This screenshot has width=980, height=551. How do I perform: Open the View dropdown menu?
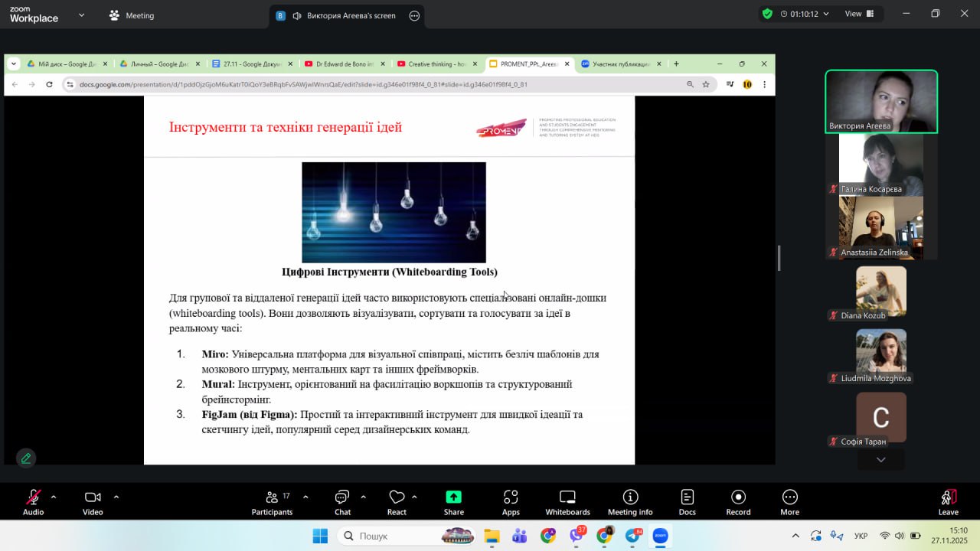(x=860, y=14)
